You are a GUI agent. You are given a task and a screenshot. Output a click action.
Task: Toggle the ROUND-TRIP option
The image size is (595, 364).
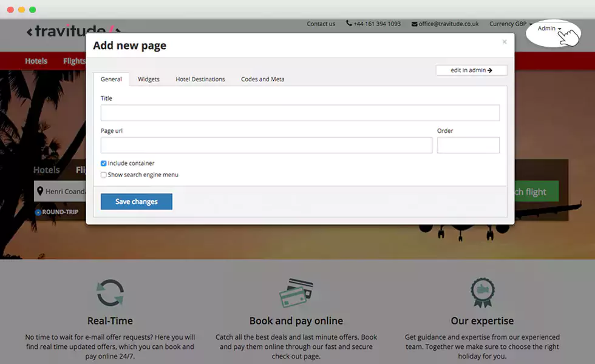(x=39, y=212)
